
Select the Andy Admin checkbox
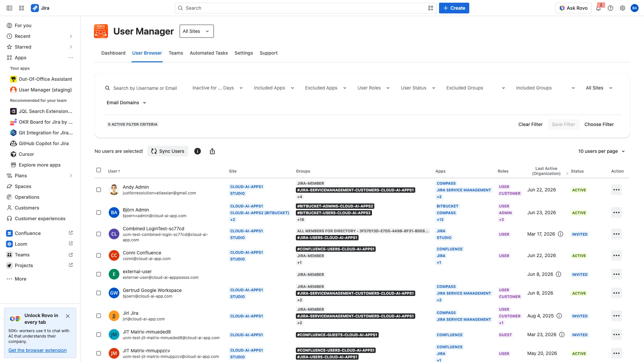click(99, 190)
